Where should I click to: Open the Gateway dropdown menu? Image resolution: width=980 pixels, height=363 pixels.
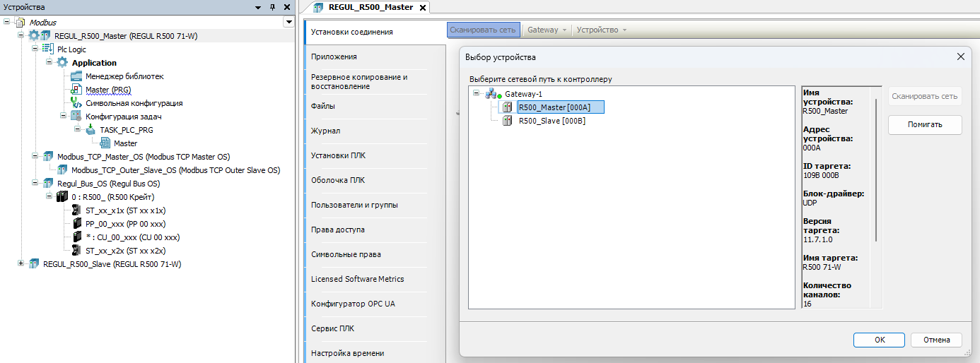pos(547,30)
